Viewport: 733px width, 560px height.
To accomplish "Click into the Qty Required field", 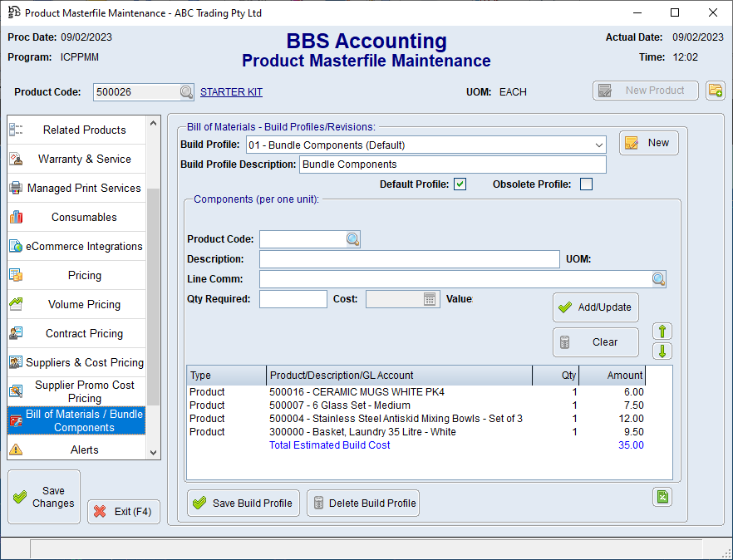I will (x=293, y=299).
